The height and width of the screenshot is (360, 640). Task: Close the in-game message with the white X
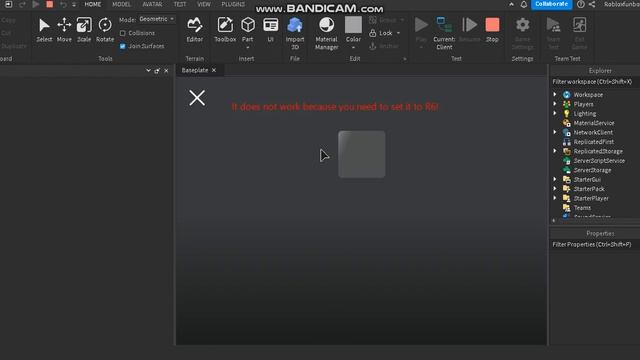click(197, 98)
